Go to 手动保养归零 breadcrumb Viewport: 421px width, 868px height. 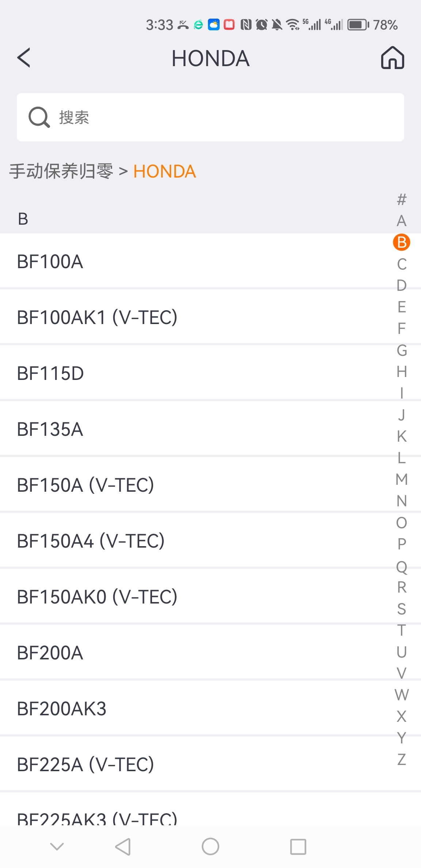[x=61, y=171]
